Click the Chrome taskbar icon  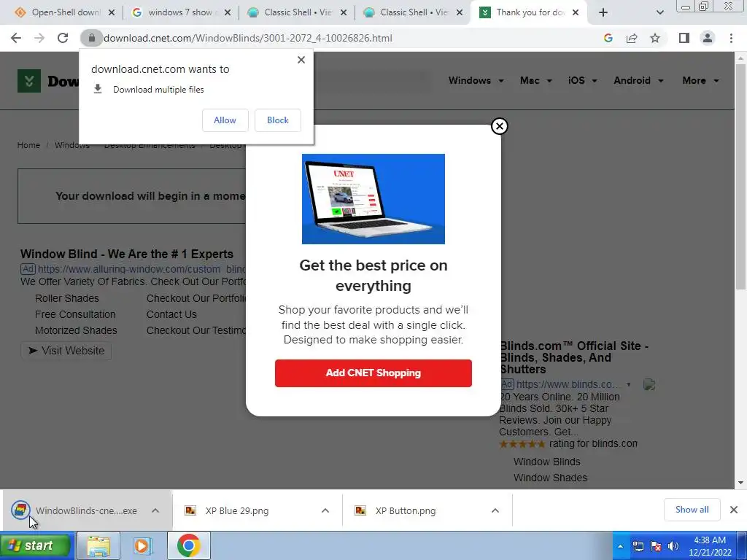189,545
